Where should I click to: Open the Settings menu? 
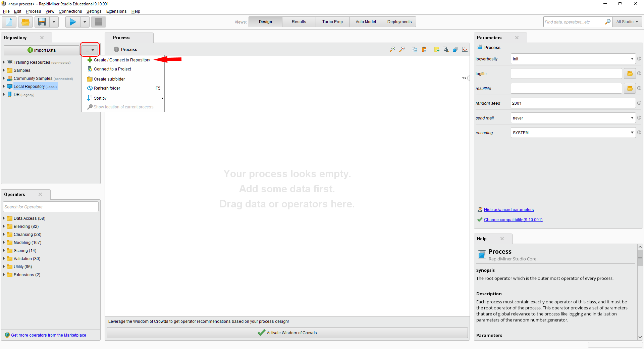coord(94,11)
